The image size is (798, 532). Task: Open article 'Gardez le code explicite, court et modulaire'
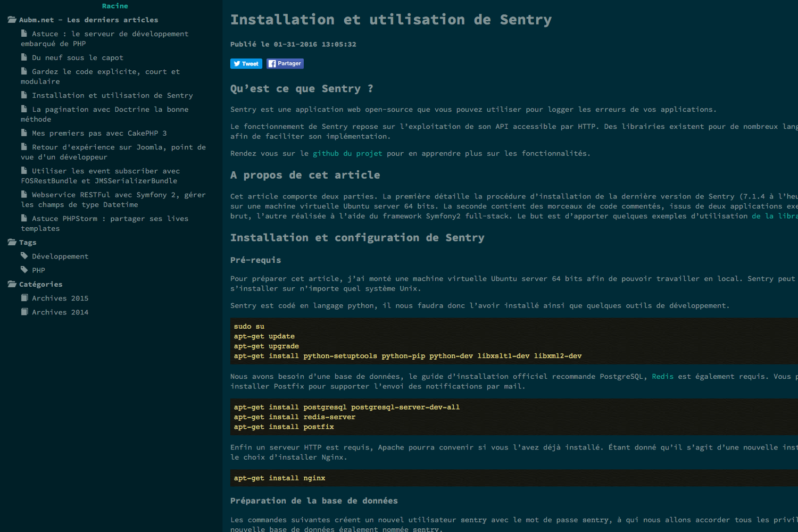coord(101,77)
